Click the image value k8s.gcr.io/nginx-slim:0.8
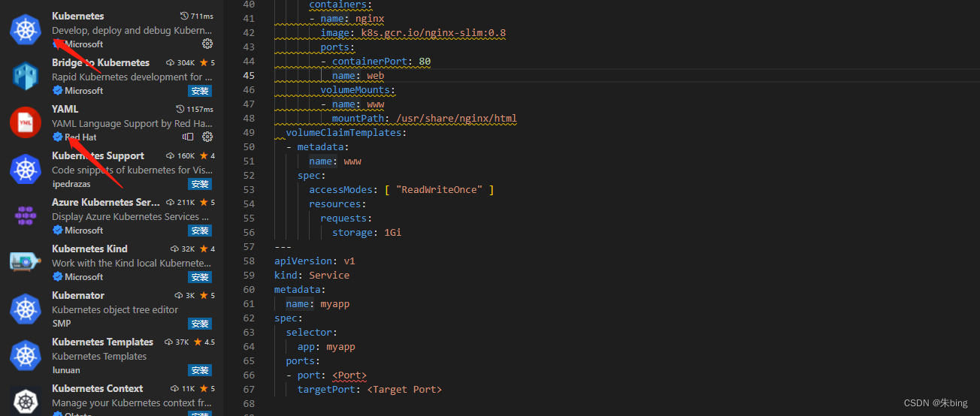Image resolution: width=980 pixels, height=416 pixels. (434, 32)
